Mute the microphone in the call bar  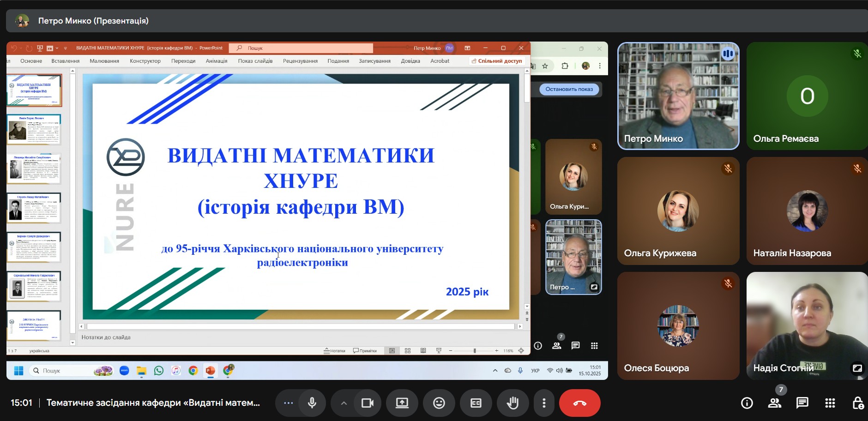click(312, 403)
